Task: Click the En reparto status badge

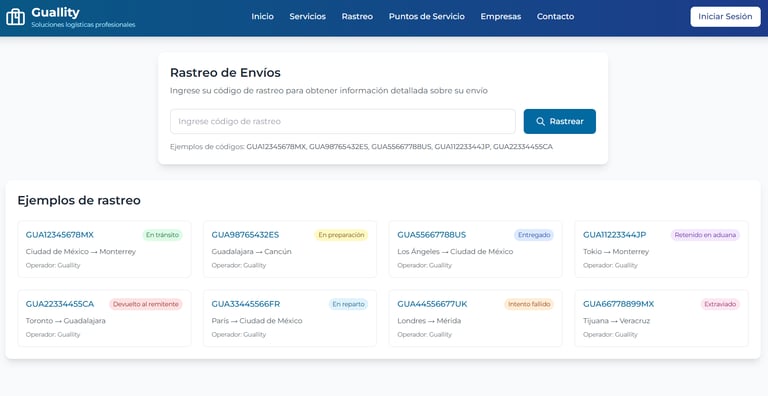Action: (x=348, y=304)
